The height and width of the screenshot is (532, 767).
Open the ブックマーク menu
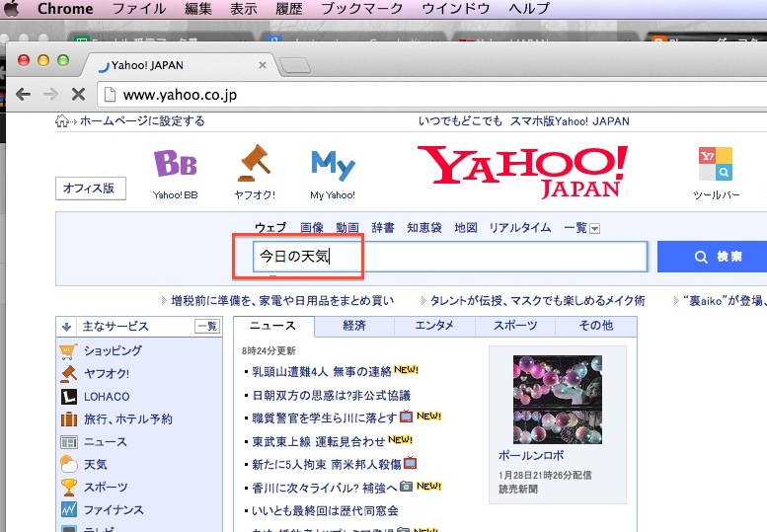[x=362, y=8]
